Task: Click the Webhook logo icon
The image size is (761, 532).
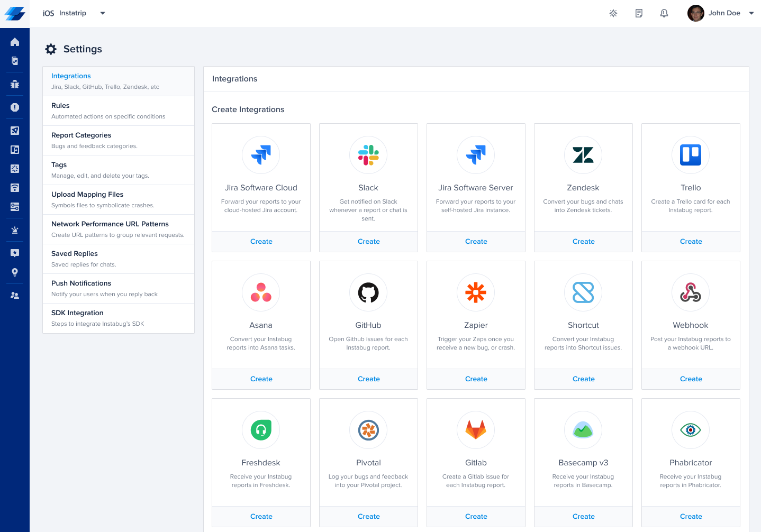Action: pos(691,292)
